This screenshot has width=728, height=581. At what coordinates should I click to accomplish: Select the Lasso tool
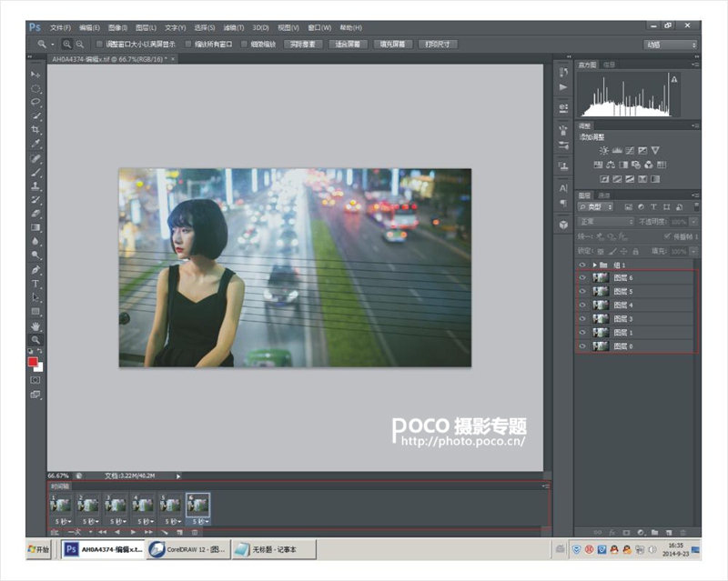[x=35, y=102]
